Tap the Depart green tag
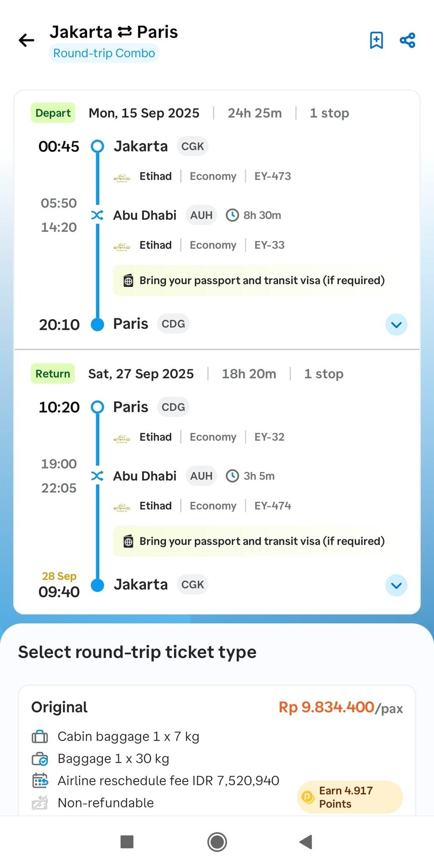This screenshot has width=434, height=868. coord(53,113)
